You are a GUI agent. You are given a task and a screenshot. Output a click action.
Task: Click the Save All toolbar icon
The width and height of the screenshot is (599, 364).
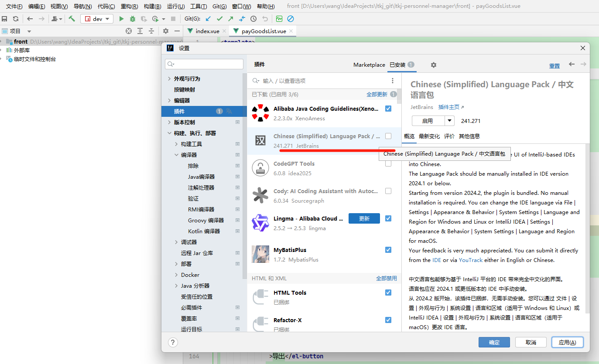click(x=4, y=19)
